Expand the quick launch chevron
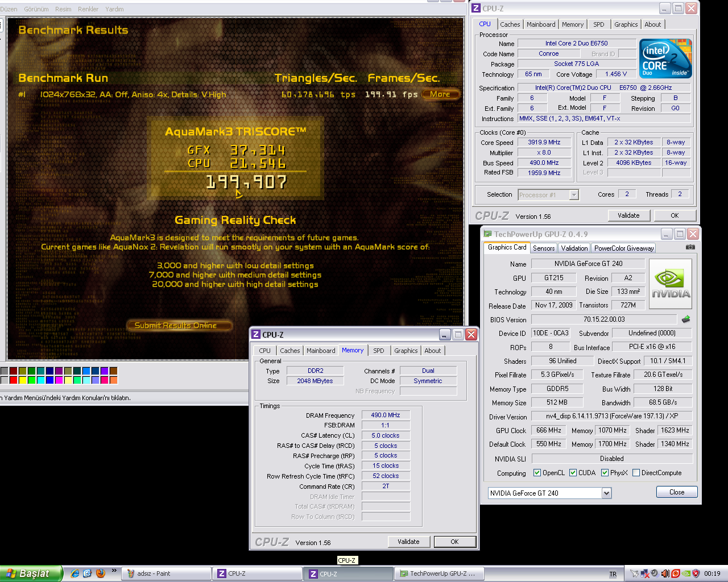Image resolution: width=728 pixels, height=582 pixels. (114, 571)
